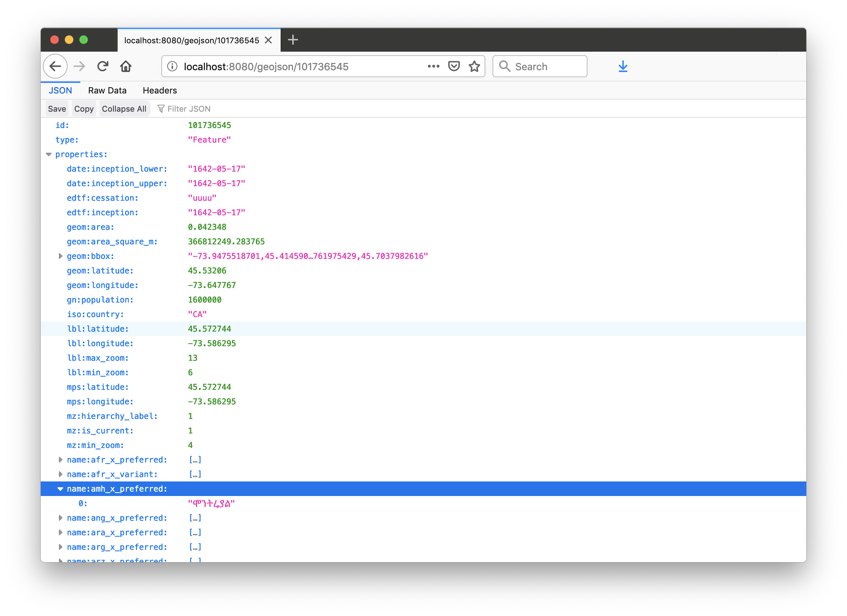Select mz:min_zoom value 4
The width and height of the screenshot is (847, 616).
click(x=190, y=446)
